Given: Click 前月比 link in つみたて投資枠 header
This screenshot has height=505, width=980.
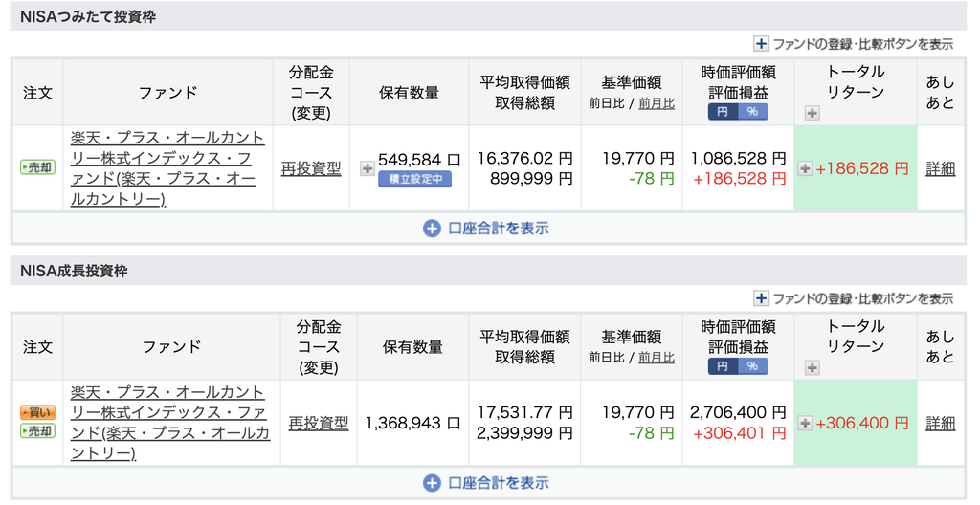Looking at the screenshot, I should tap(657, 103).
